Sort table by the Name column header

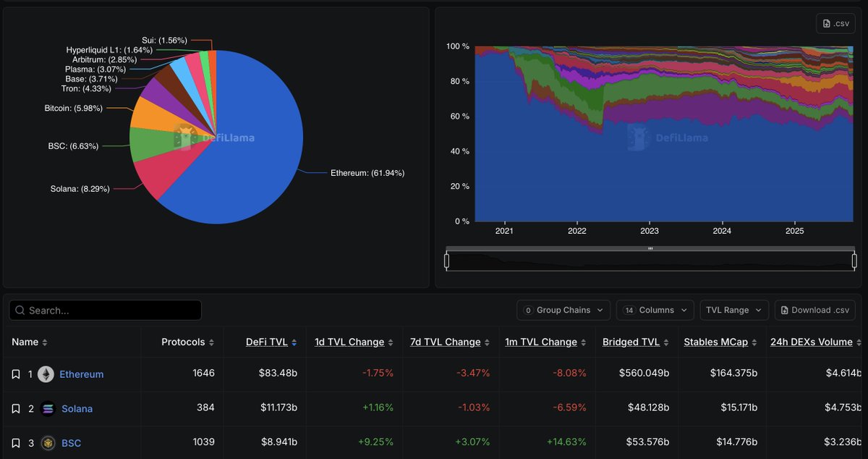[25, 342]
